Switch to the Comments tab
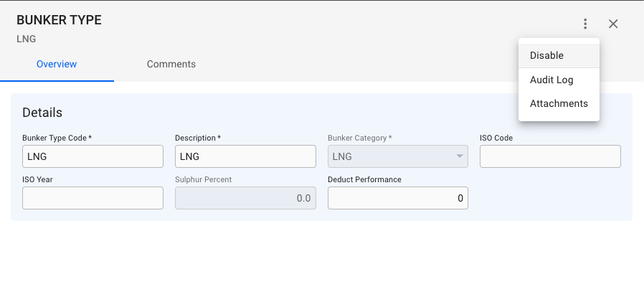Viewport: 644px width, 302px height. (171, 64)
